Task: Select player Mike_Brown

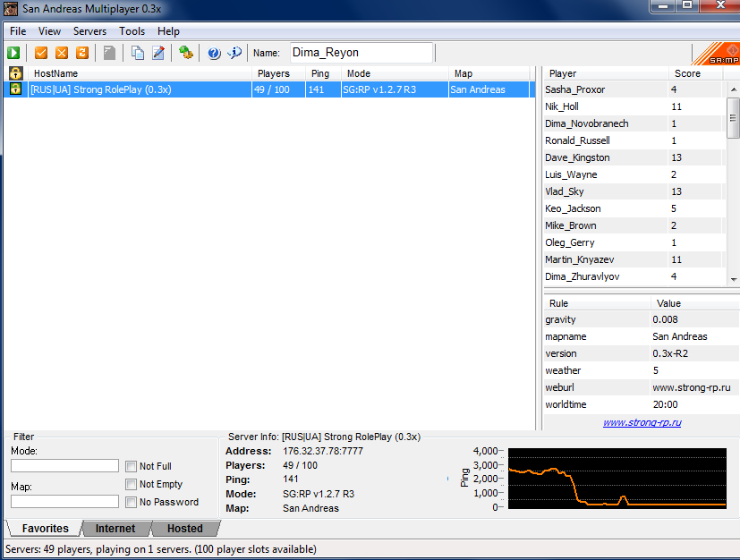Action: 634,225
